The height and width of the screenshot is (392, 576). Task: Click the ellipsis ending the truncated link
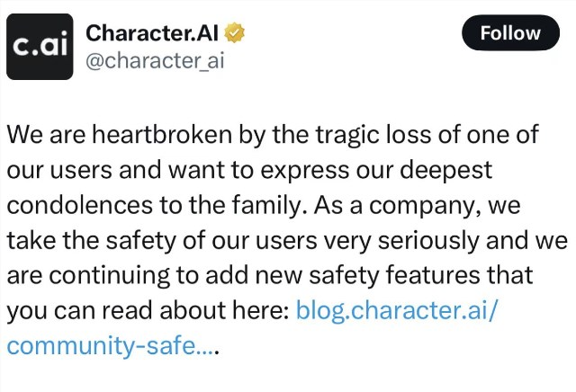tap(211, 344)
